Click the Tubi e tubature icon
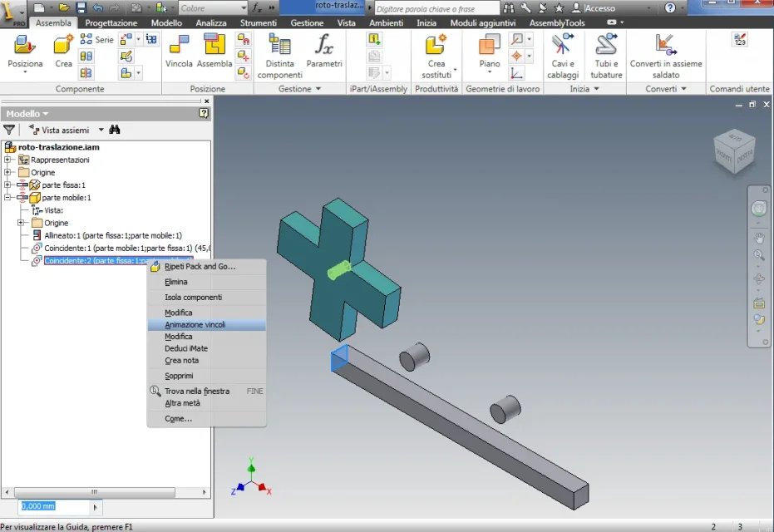The image size is (774, 532). click(606, 45)
